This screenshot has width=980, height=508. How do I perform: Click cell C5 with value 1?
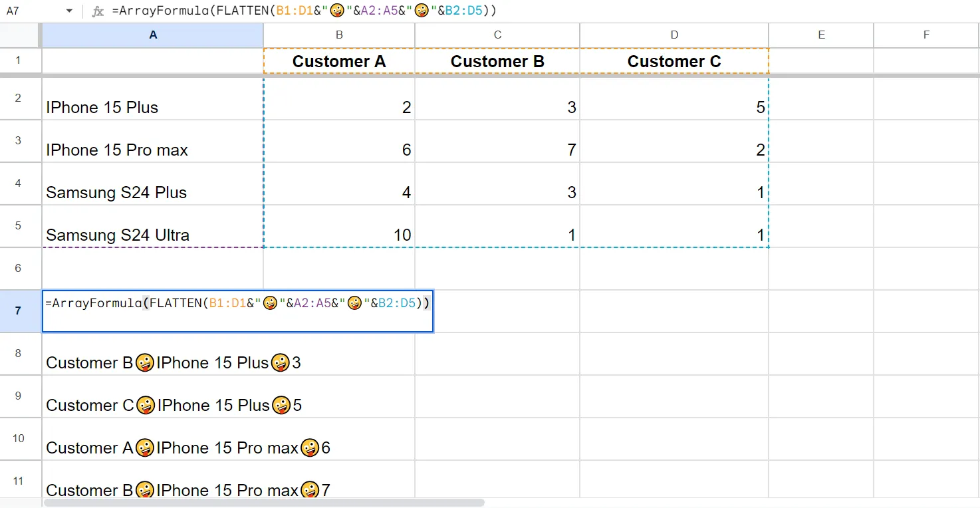pyautogui.click(x=497, y=227)
